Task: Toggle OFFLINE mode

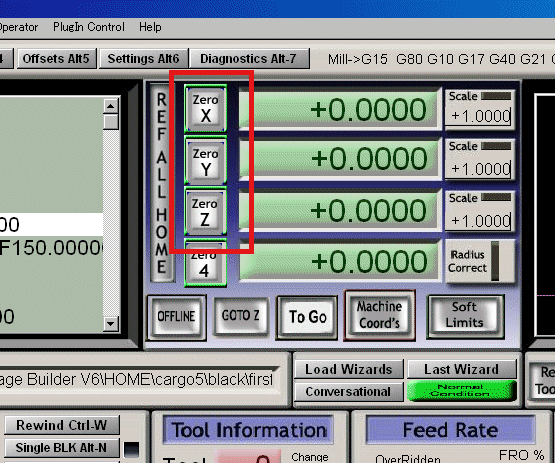Action: pyautogui.click(x=176, y=317)
